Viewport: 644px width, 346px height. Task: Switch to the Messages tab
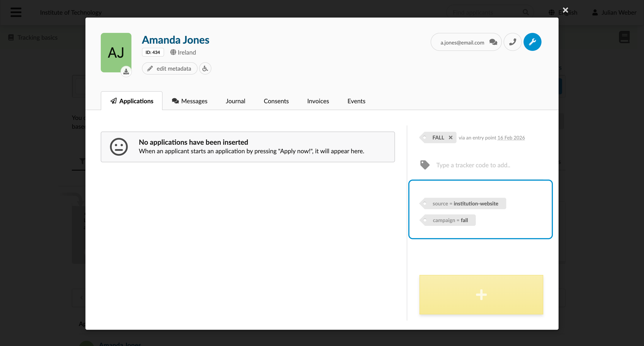click(x=189, y=101)
